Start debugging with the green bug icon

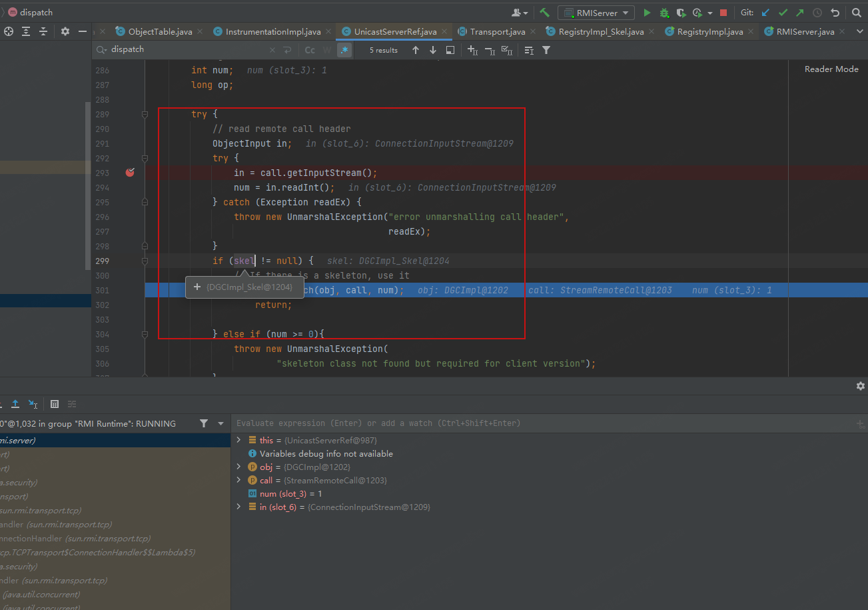coord(664,13)
